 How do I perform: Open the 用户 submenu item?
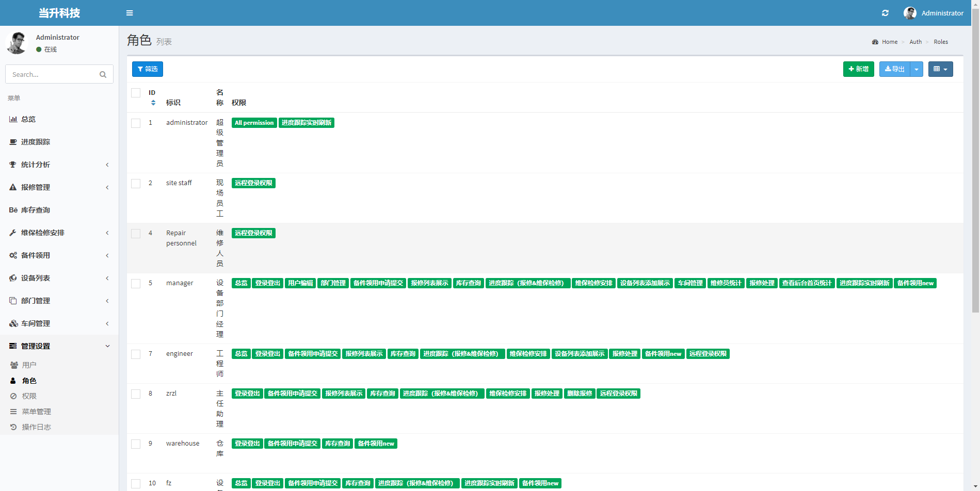coord(29,365)
